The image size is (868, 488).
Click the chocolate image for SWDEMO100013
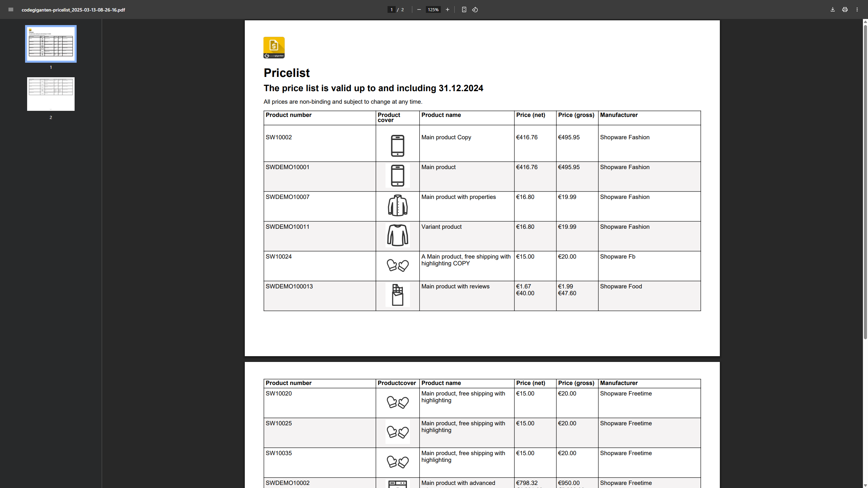click(397, 295)
